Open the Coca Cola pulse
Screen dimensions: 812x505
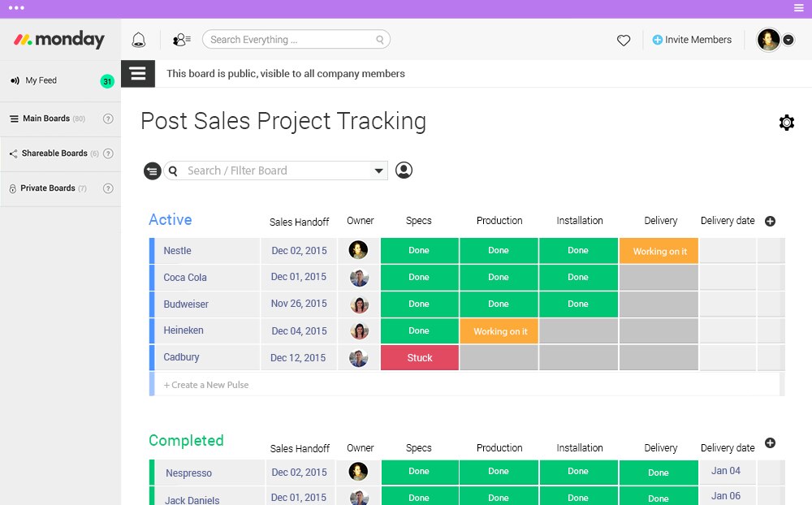point(185,278)
